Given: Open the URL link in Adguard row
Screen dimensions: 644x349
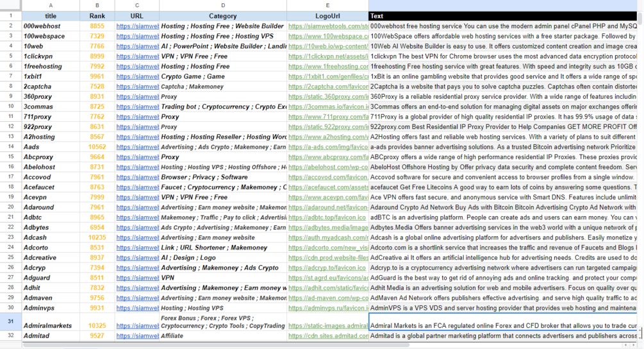Looking at the screenshot, I should click(138, 278).
